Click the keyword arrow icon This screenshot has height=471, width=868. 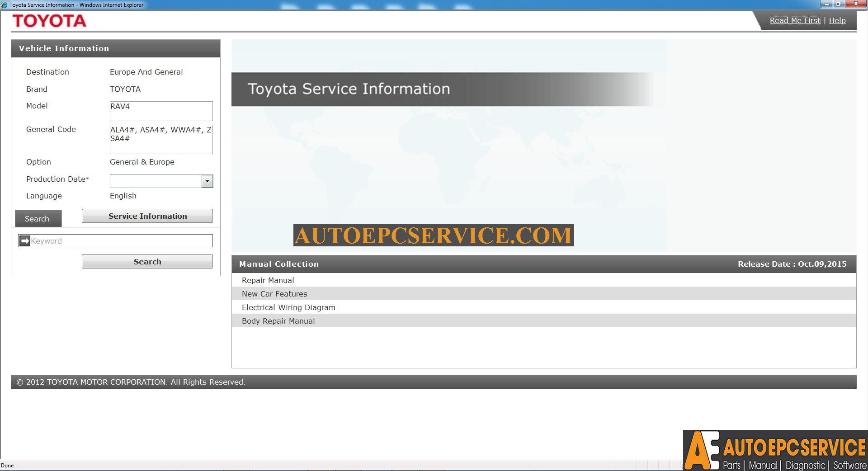(25, 241)
